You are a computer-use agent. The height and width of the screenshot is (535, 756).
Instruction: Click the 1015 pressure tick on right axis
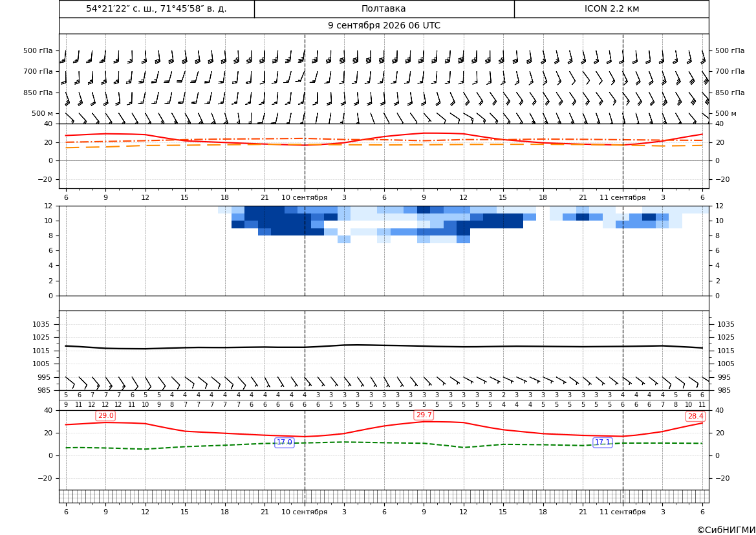pos(726,351)
